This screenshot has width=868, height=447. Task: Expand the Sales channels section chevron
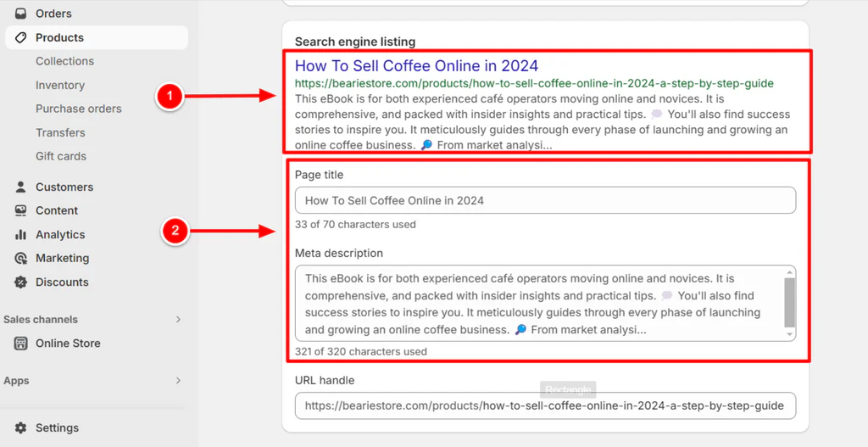(178, 320)
